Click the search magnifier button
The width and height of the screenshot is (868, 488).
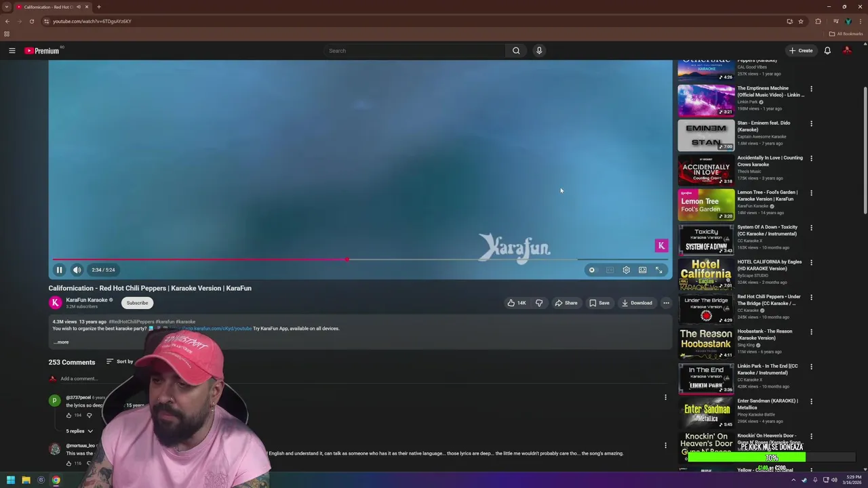pos(516,51)
